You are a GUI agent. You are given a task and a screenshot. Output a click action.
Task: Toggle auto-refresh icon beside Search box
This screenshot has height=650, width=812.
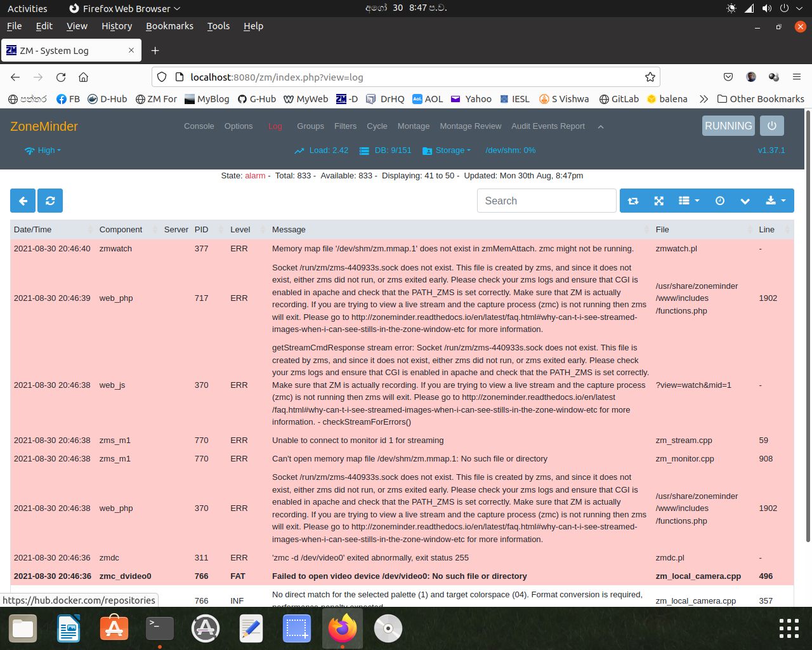tap(633, 201)
